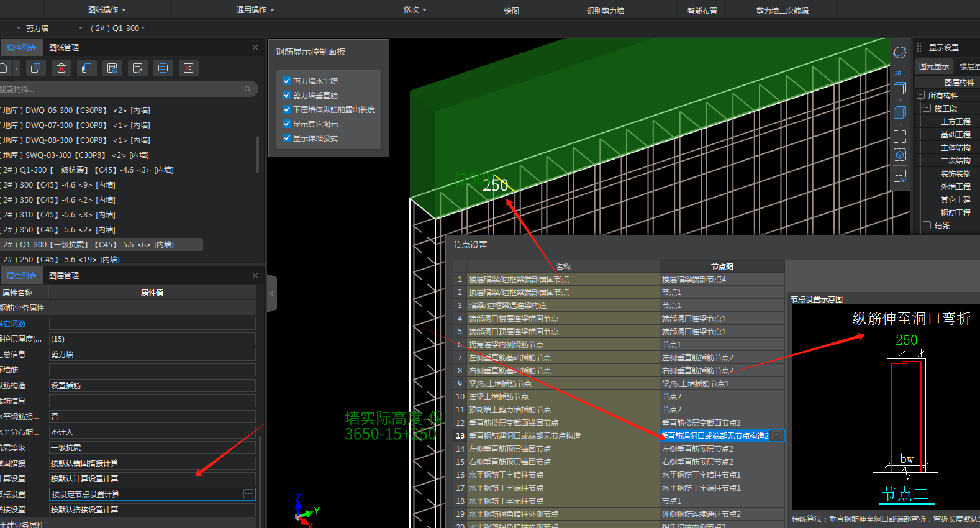The image size is (980, 528).
Task: Click the orbit view icon
Action: [x=900, y=52]
